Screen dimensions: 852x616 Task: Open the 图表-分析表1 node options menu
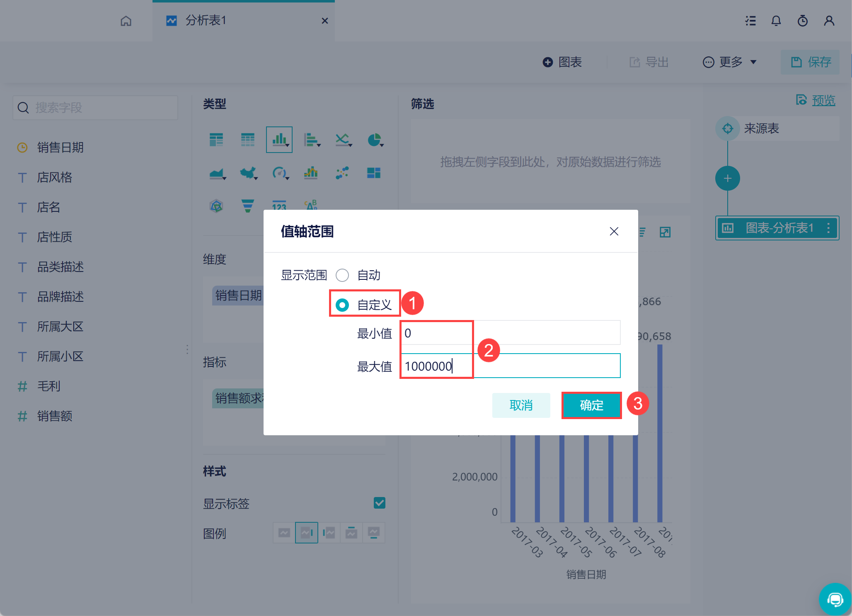(x=828, y=228)
